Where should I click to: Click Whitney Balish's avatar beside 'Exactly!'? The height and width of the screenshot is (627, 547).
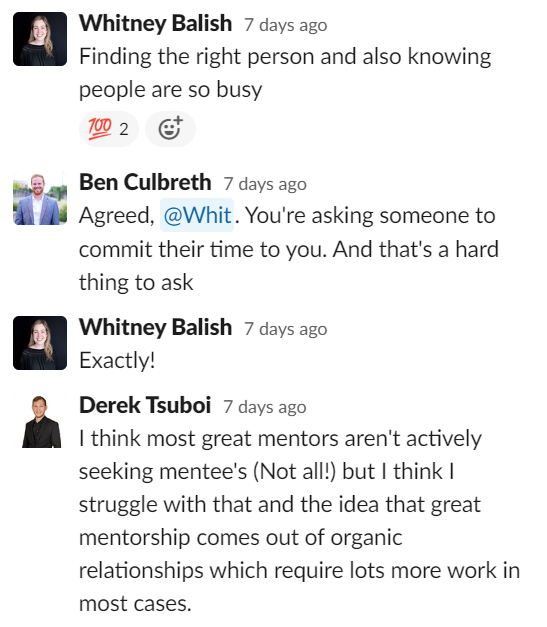click(x=40, y=343)
